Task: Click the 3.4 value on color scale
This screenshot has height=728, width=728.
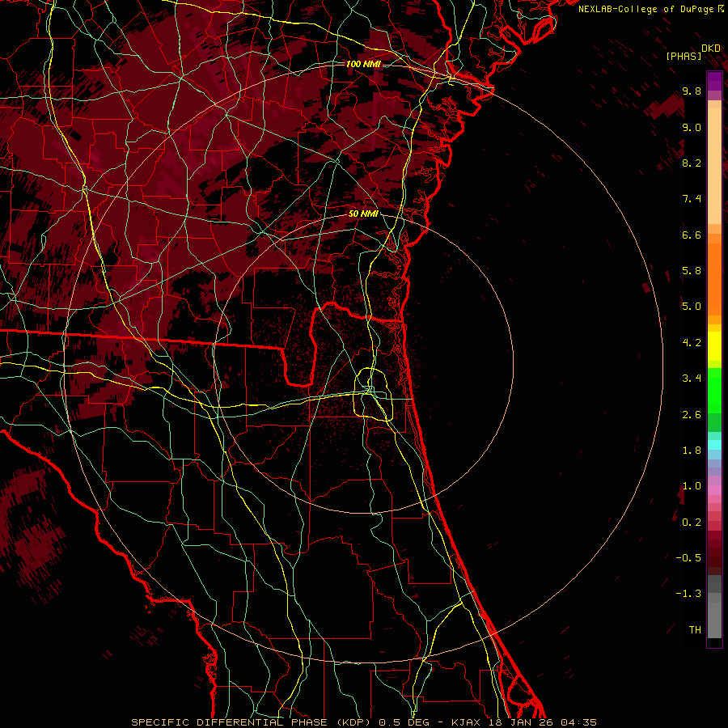Action: click(692, 379)
